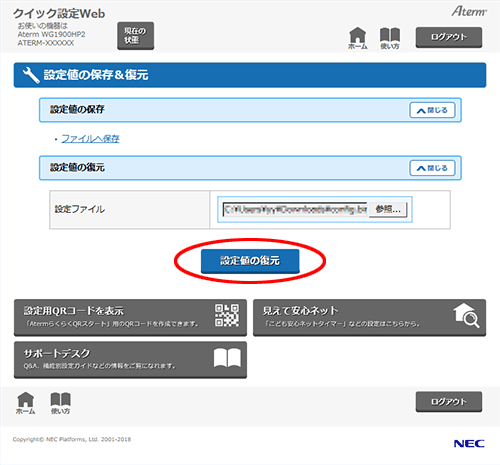Click the blue 設定値の復元 button
This screenshot has width=500, height=465.
(250, 261)
